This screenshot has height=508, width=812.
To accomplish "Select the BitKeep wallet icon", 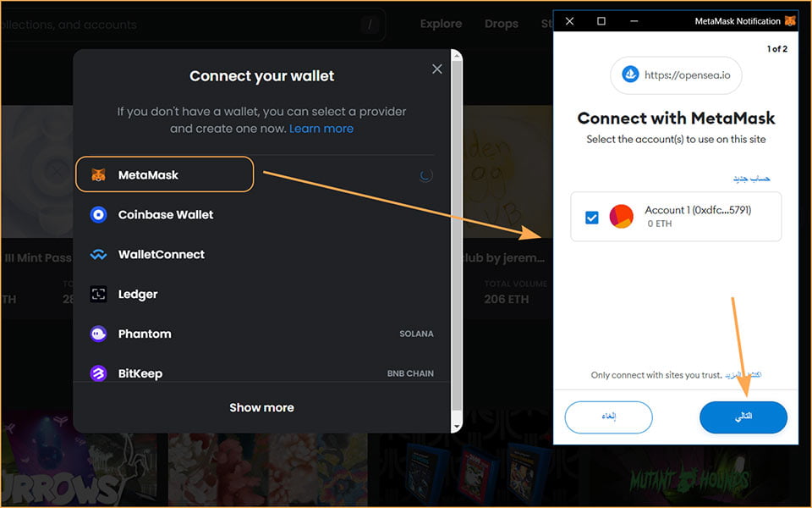I will pyautogui.click(x=98, y=373).
